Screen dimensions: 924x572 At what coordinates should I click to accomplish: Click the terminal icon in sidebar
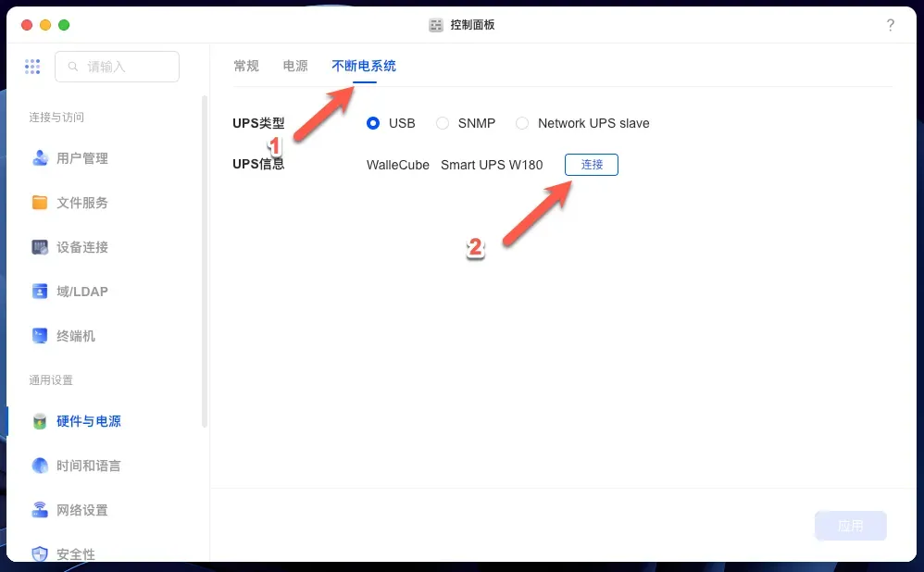[40, 336]
